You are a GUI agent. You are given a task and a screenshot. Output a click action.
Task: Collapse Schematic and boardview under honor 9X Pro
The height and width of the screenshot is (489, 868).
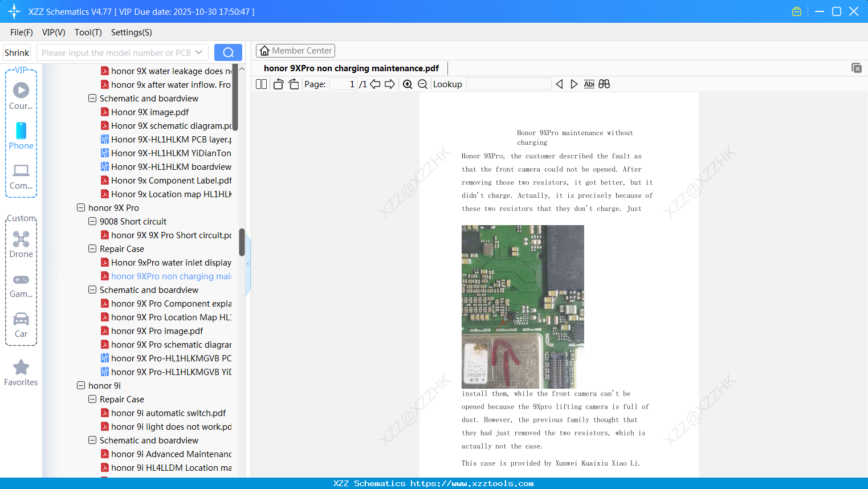click(x=92, y=290)
